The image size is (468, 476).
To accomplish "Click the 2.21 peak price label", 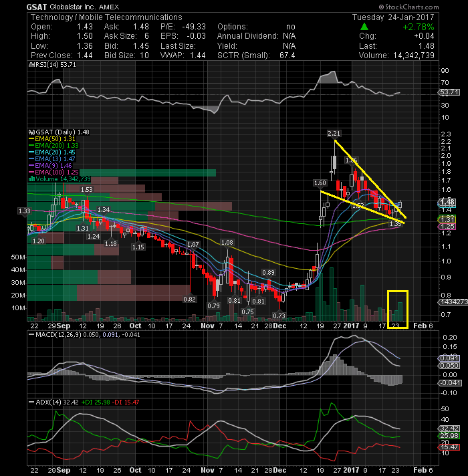I will pos(334,133).
